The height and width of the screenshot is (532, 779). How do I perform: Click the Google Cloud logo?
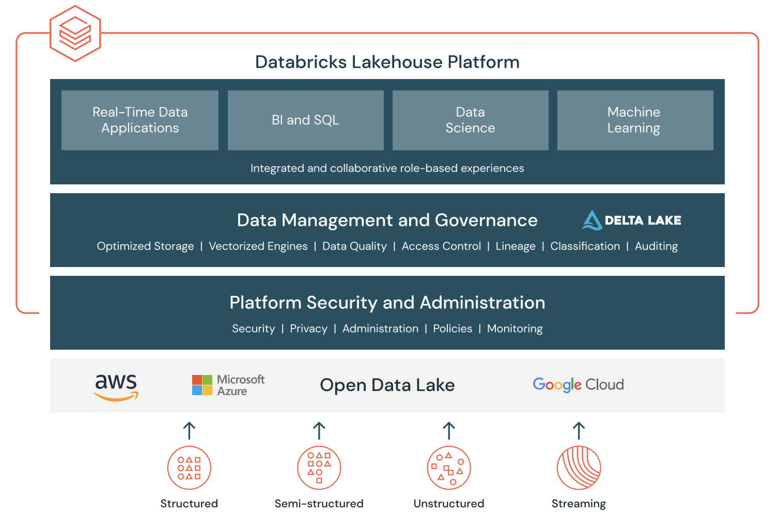578,385
